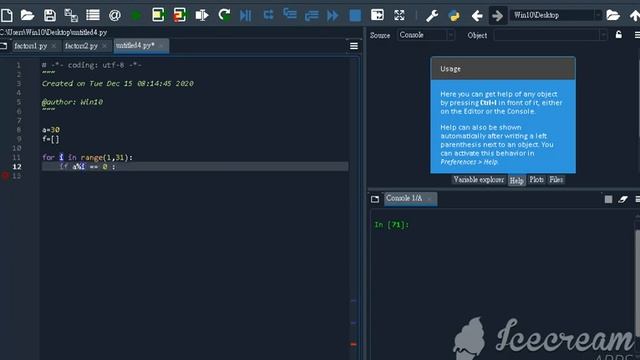The width and height of the screenshot is (640, 360).
Task: Remove the breakpoint on line 13
Action: coord(5,176)
